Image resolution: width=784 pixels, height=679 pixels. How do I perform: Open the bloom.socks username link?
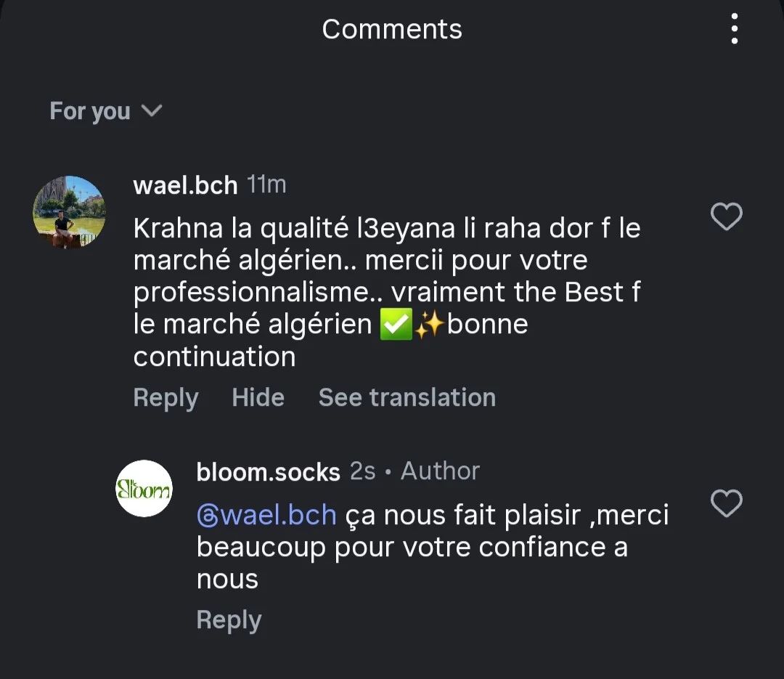click(x=268, y=472)
